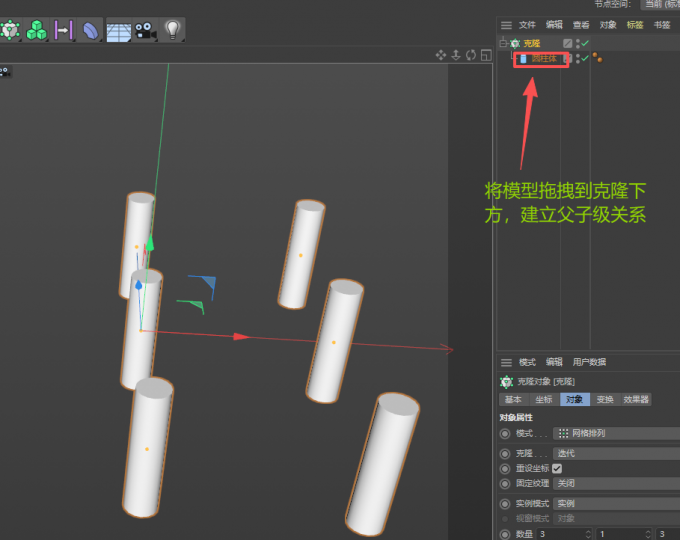Click the floor grid environment icon
Image resolution: width=680 pixels, height=540 pixels.
pyautogui.click(x=118, y=31)
